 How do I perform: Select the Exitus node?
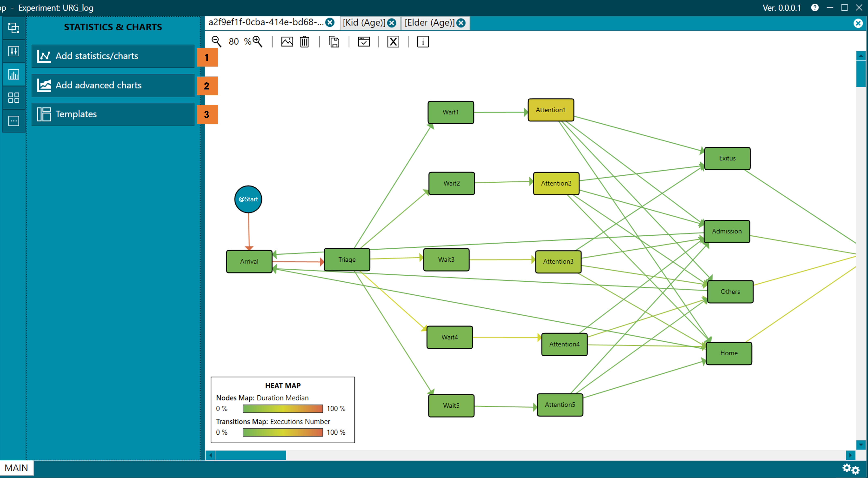[x=727, y=158]
